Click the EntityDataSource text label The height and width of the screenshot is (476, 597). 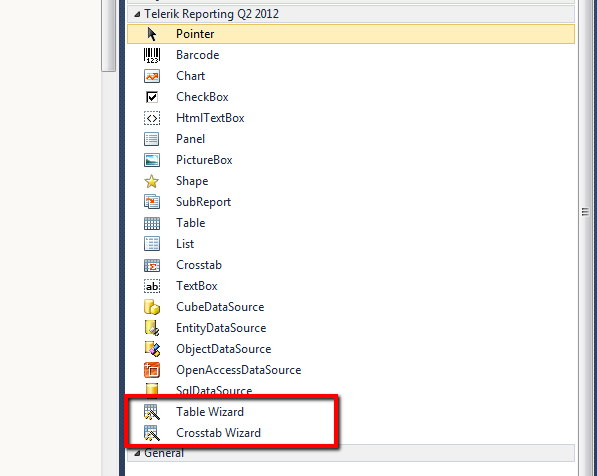pyautogui.click(x=221, y=328)
